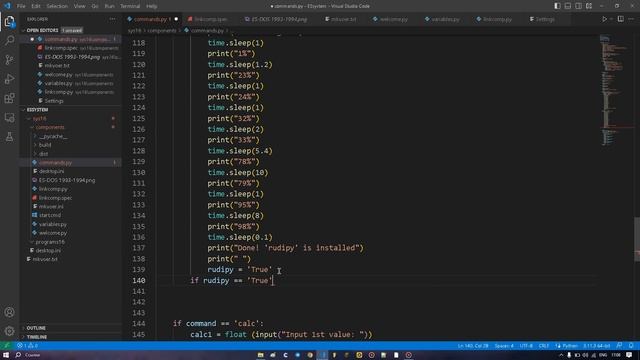Open the Go menu
Image resolution: width=640 pixels, height=360 pixels.
pos(95,6)
